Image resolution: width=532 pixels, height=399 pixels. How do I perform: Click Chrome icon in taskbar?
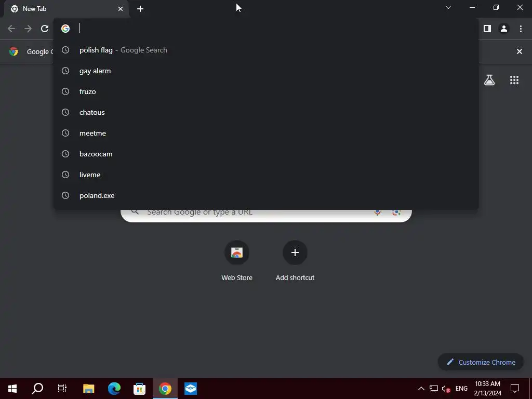(165, 389)
